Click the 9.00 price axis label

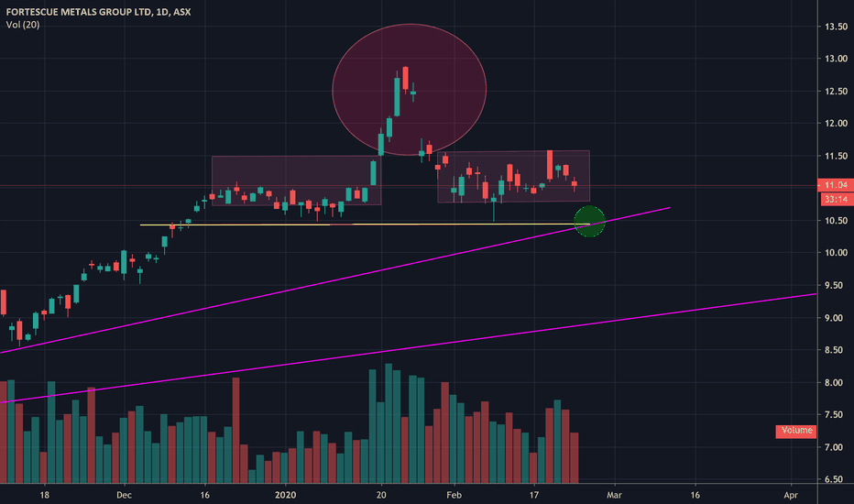pyautogui.click(x=836, y=318)
